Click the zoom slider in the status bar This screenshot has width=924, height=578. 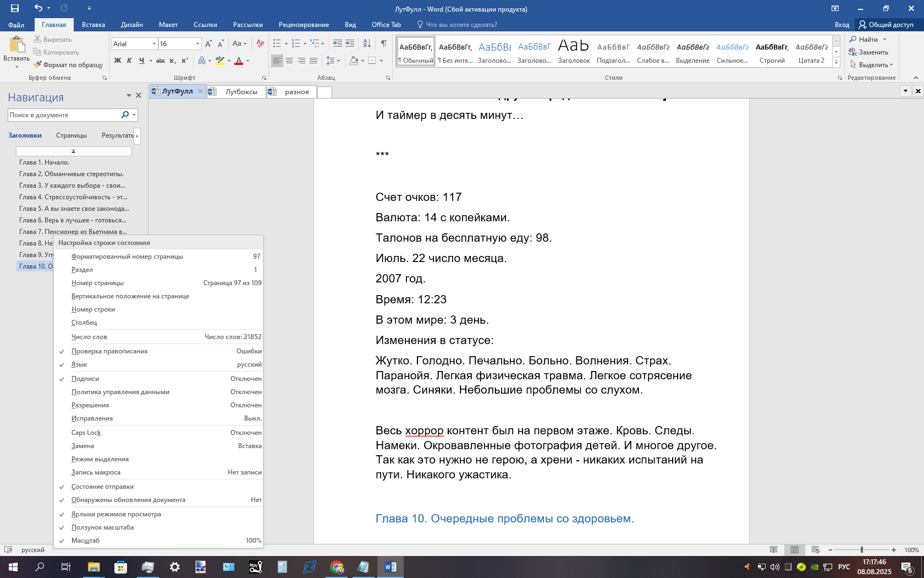click(x=862, y=550)
